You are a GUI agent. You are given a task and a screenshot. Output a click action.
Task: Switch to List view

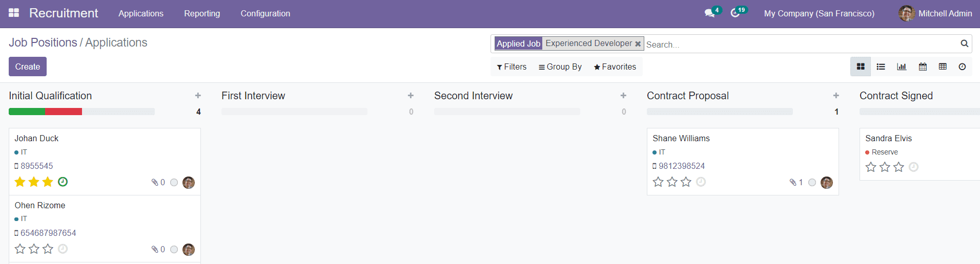coord(881,67)
